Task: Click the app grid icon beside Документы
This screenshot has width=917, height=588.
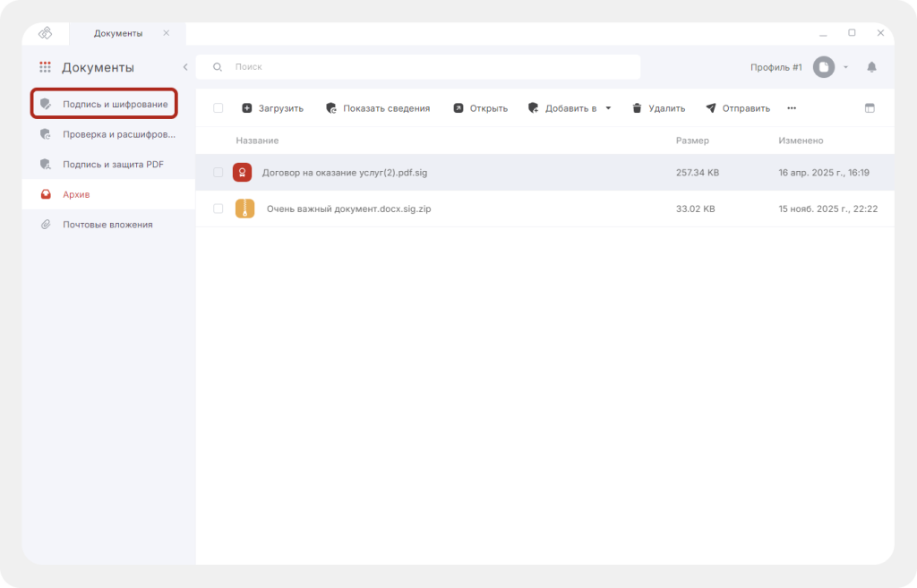Action: tap(45, 67)
